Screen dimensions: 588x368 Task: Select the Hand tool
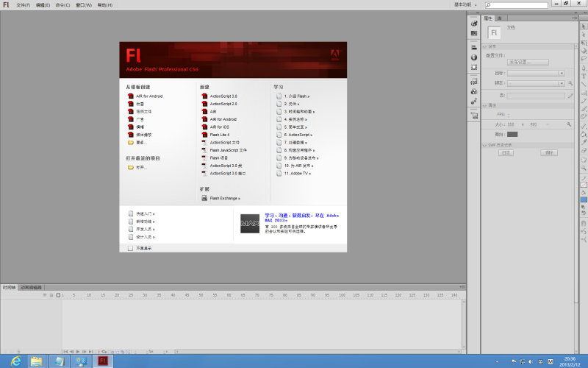click(584, 160)
